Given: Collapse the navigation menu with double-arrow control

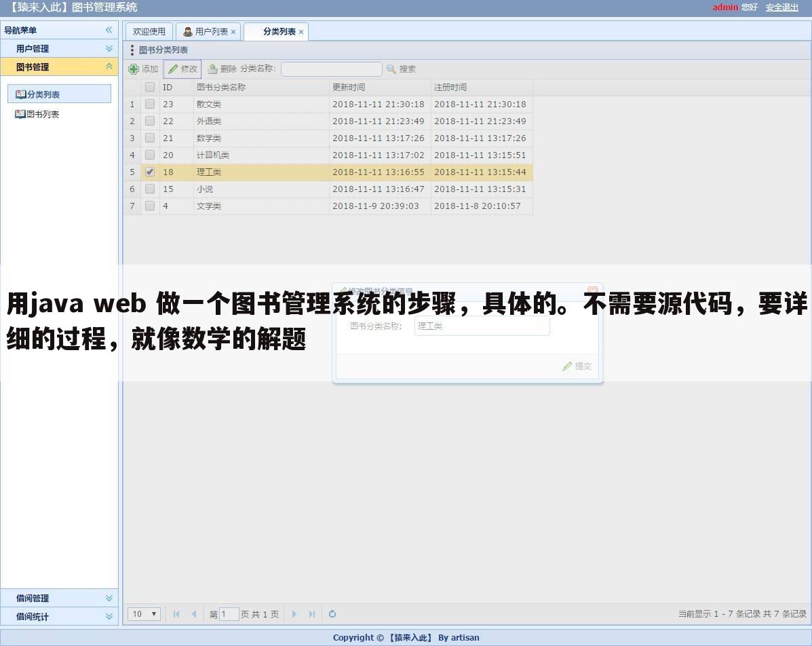Looking at the screenshot, I should (x=108, y=30).
